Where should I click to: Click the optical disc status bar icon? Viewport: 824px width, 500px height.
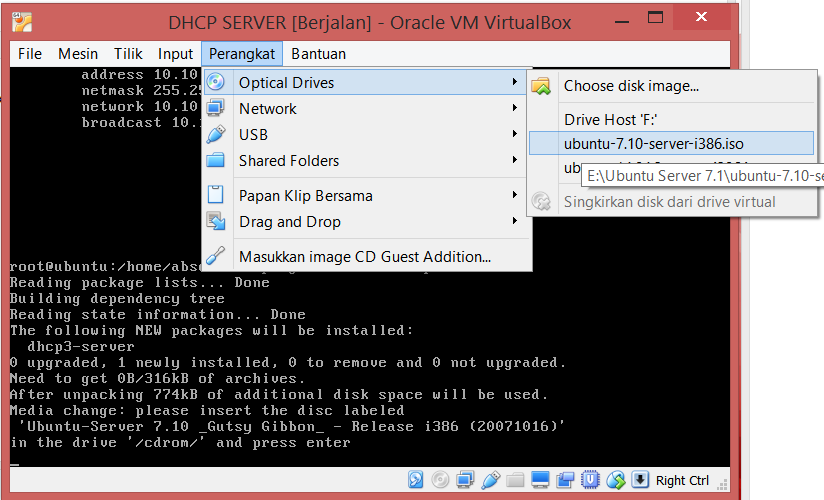pos(440,479)
